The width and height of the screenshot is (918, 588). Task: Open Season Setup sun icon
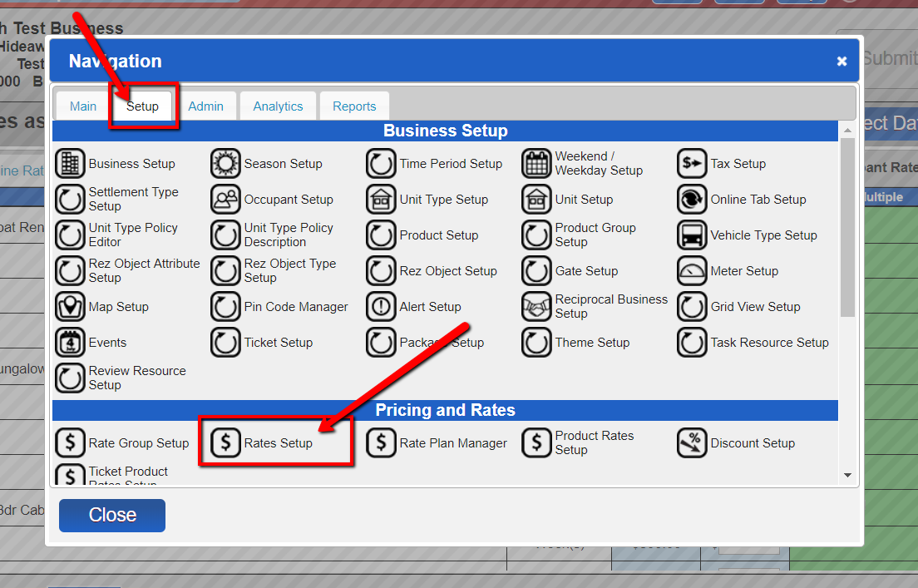(x=225, y=163)
